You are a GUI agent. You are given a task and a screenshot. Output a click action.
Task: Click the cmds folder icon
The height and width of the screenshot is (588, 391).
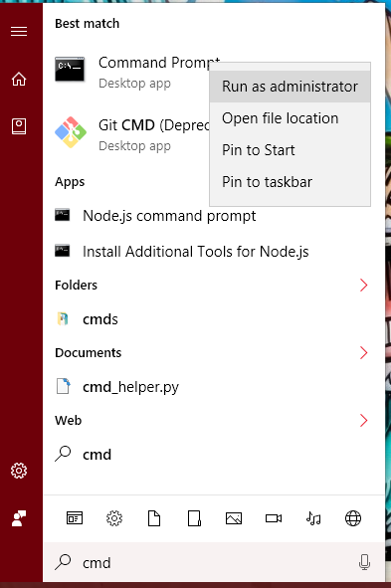pyautogui.click(x=63, y=318)
